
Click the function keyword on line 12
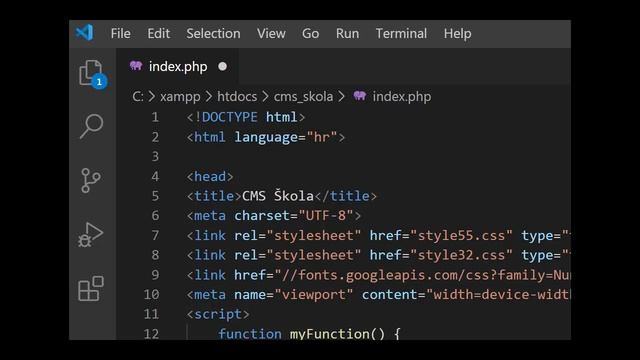(250, 334)
